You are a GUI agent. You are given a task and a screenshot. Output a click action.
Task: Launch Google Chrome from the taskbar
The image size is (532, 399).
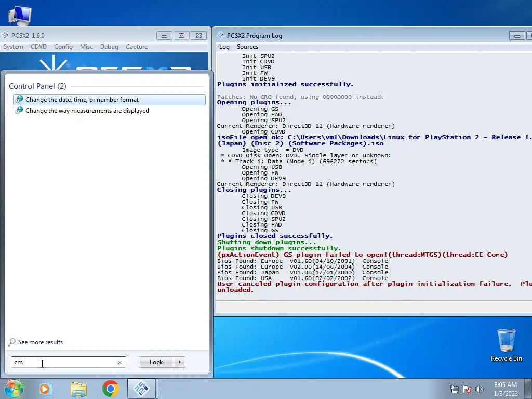coord(110,389)
